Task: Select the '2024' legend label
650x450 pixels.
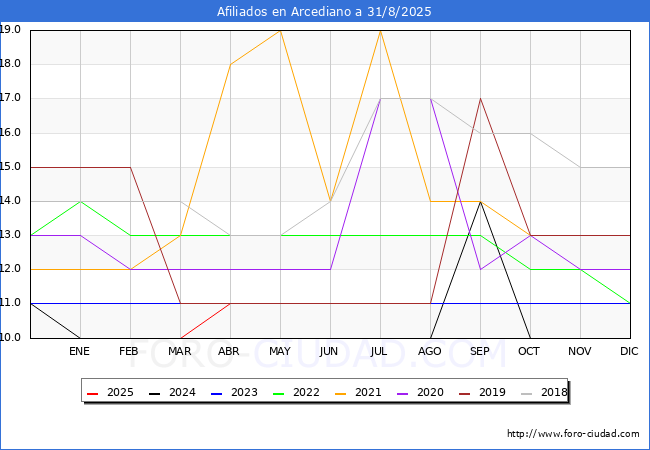Action: [x=182, y=392]
